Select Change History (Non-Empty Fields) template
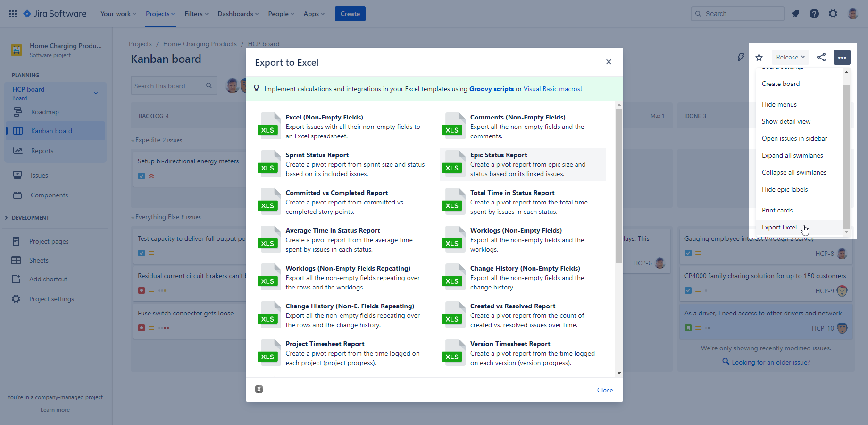868x425 pixels. [x=523, y=278]
